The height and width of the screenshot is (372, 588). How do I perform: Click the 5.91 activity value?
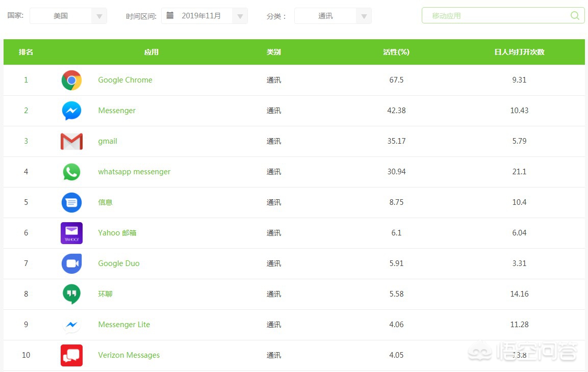pos(396,263)
